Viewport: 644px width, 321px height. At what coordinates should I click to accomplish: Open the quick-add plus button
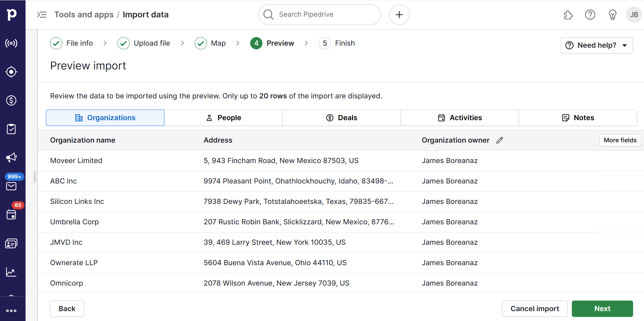point(399,15)
